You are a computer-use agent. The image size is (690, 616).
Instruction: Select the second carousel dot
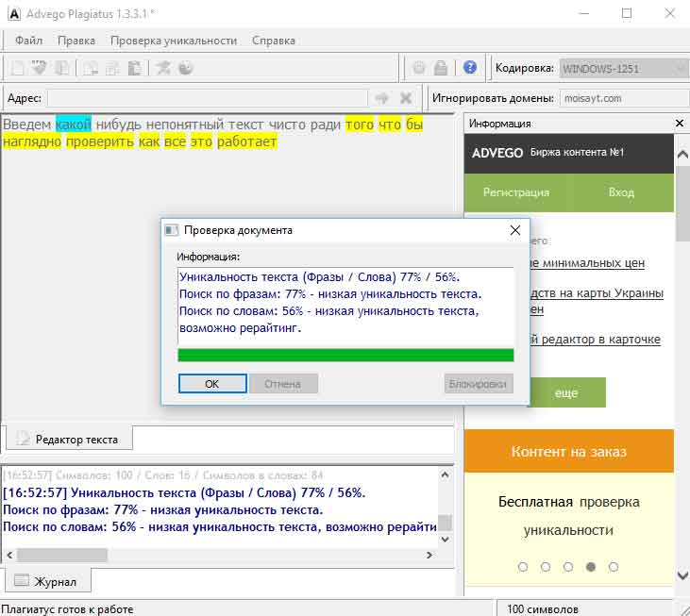point(546,567)
